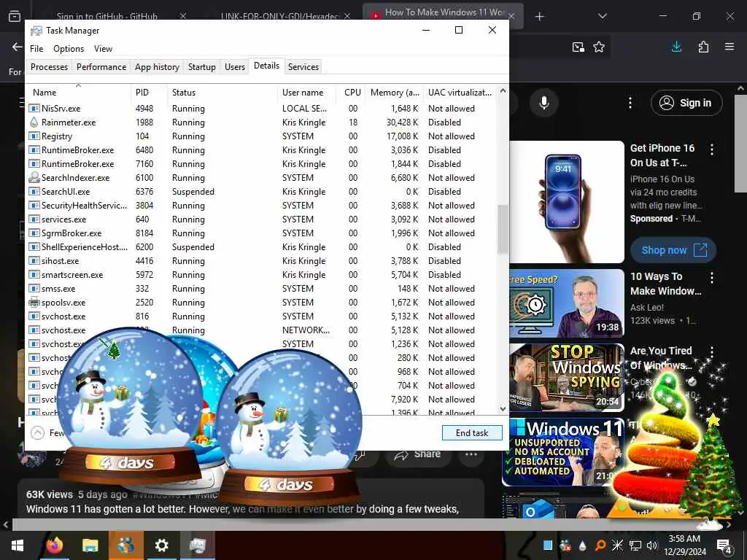Open the browser hamburger menu

click(729, 47)
